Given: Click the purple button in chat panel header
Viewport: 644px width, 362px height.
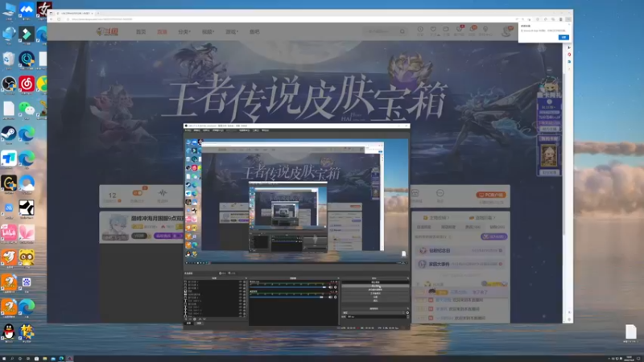Looking at the screenshot, I should click(x=493, y=237).
